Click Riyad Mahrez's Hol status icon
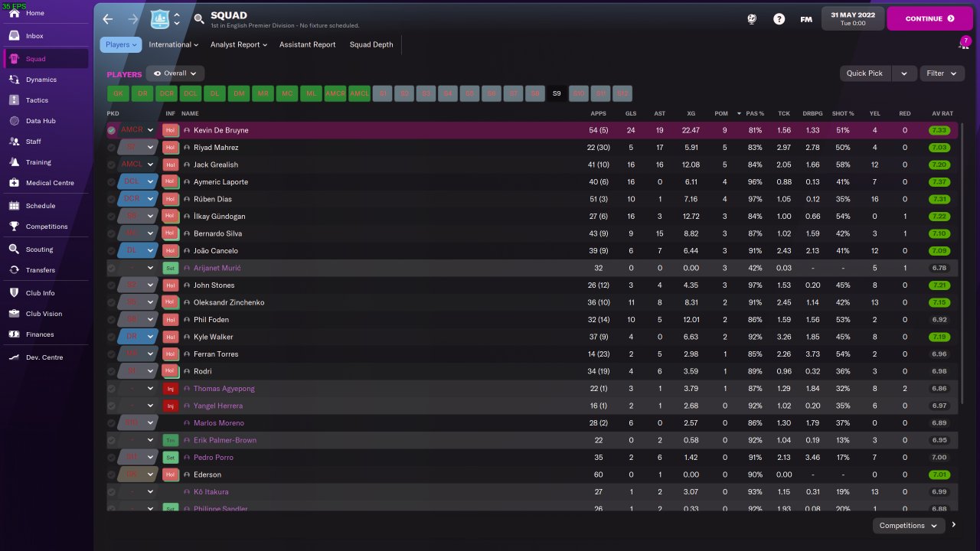Screen dimensions: 980x551 pos(170,148)
